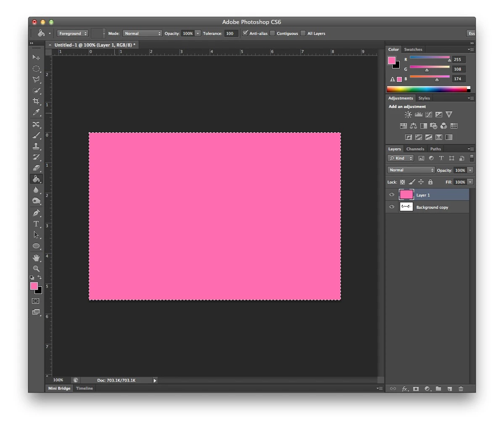Delete layer with trash icon

click(461, 388)
